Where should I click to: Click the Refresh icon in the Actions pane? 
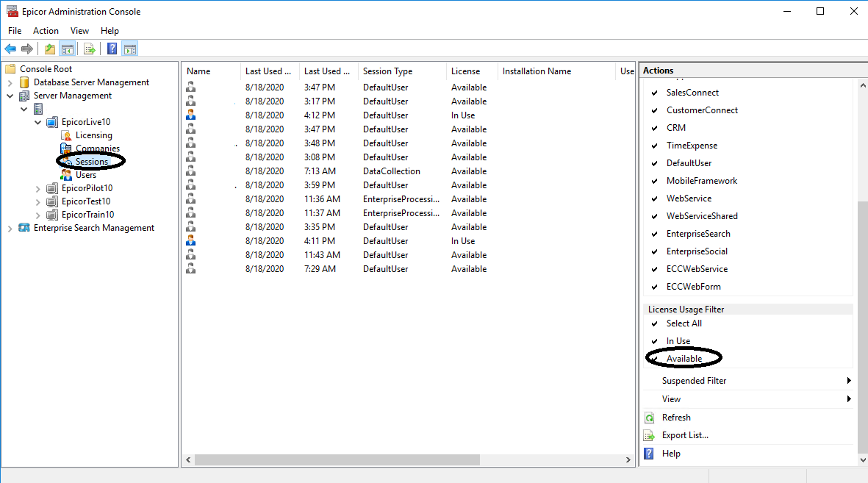point(650,417)
